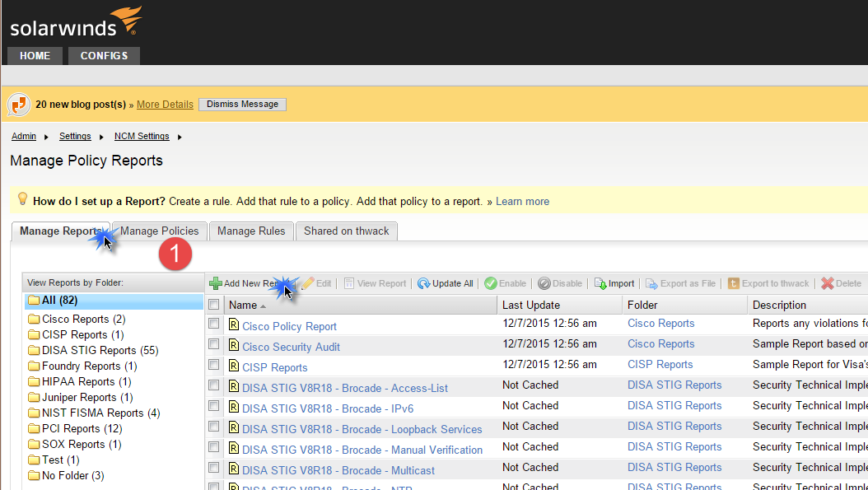Click the Add New Report plus icon

coord(215,283)
